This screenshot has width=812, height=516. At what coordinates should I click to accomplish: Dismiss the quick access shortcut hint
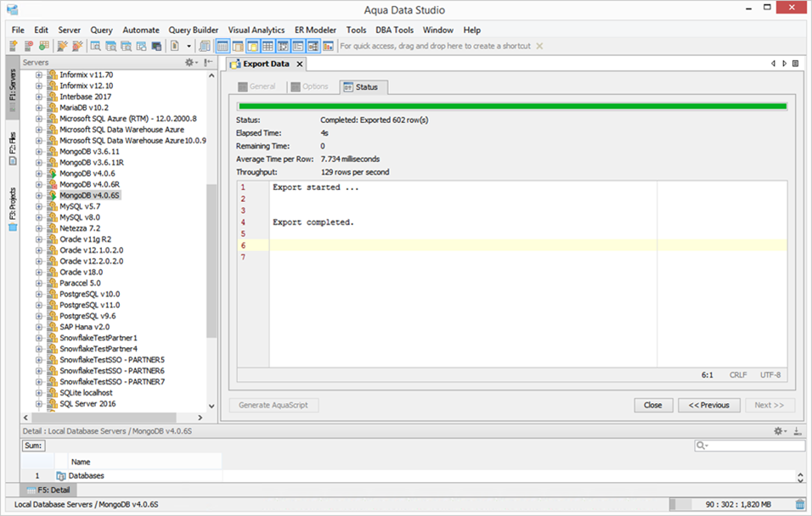539,46
